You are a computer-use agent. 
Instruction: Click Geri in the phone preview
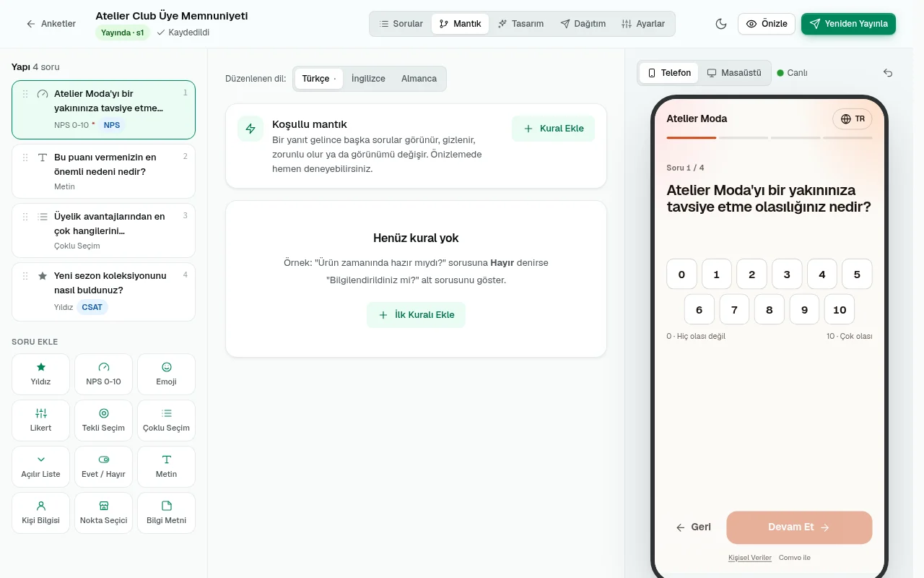(x=693, y=527)
